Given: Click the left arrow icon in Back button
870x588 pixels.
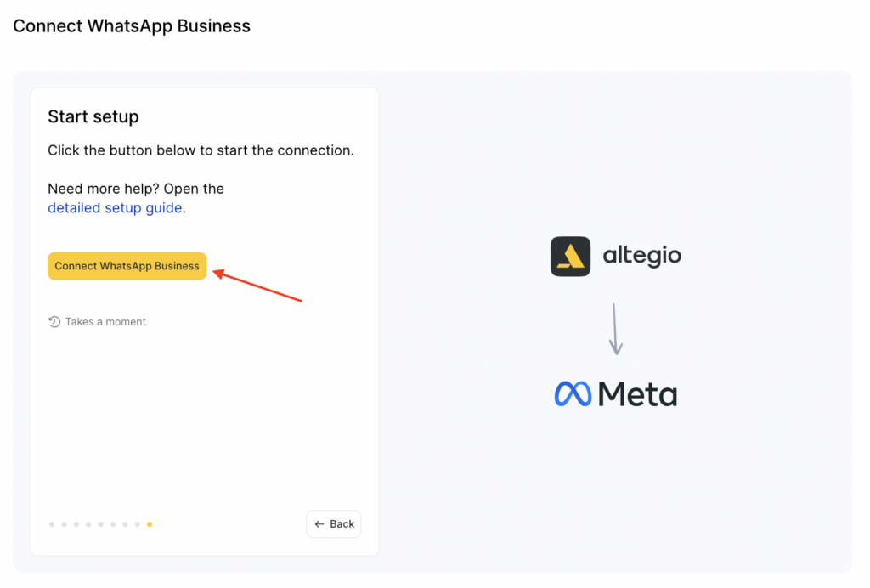Looking at the screenshot, I should click(x=319, y=524).
